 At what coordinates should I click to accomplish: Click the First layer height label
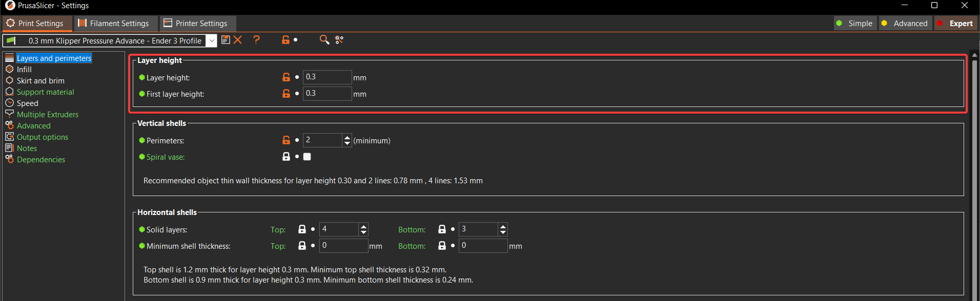pos(175,94)
